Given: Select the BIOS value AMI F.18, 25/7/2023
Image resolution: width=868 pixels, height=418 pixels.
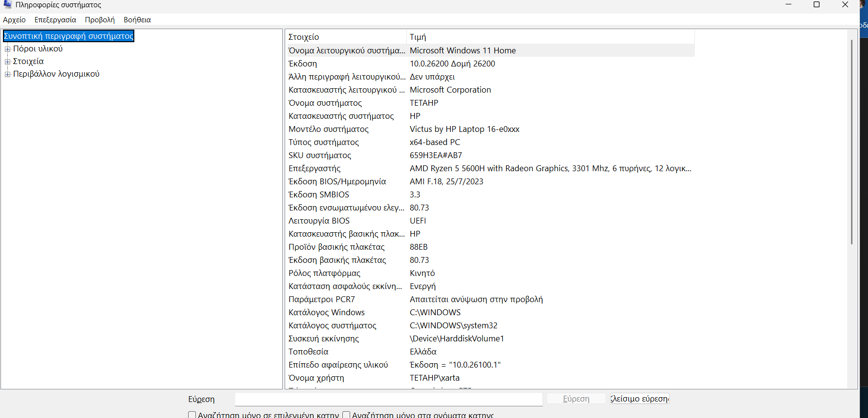Looking at the screenshot, I should click(447, 181).
